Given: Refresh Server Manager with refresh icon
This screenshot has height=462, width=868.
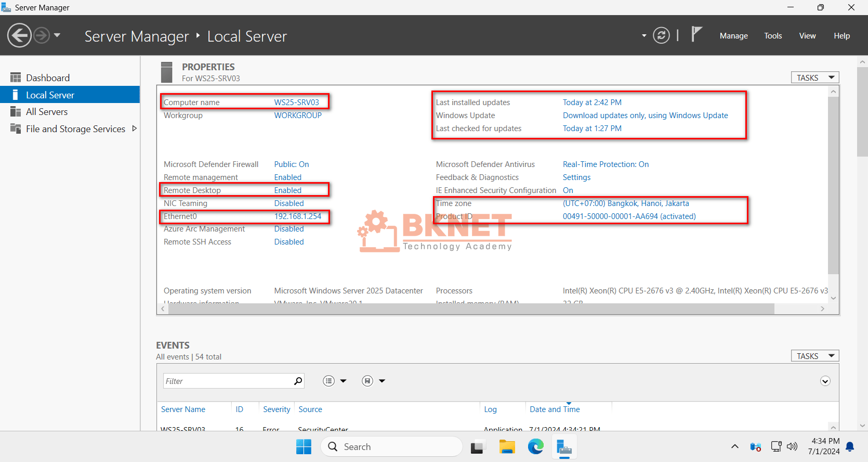Looking at the screenshot, I should (x=661, y=35).
